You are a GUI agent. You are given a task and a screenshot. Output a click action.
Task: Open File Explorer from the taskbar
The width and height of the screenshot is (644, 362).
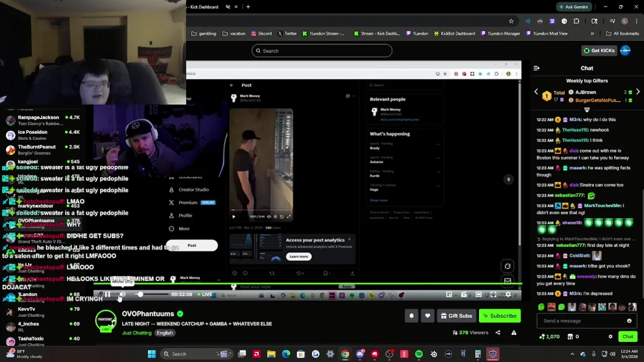tap(271, 354)
